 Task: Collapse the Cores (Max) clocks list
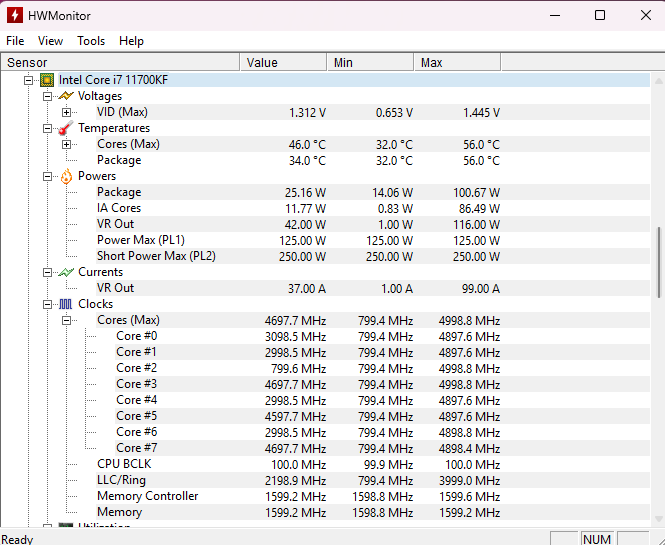pyautogui.click(x=67, y=320)
